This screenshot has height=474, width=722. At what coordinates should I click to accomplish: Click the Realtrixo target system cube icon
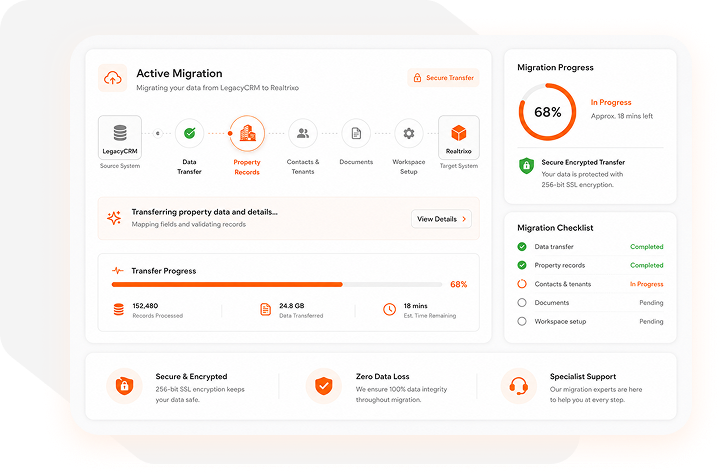click(x=459, y=133)
